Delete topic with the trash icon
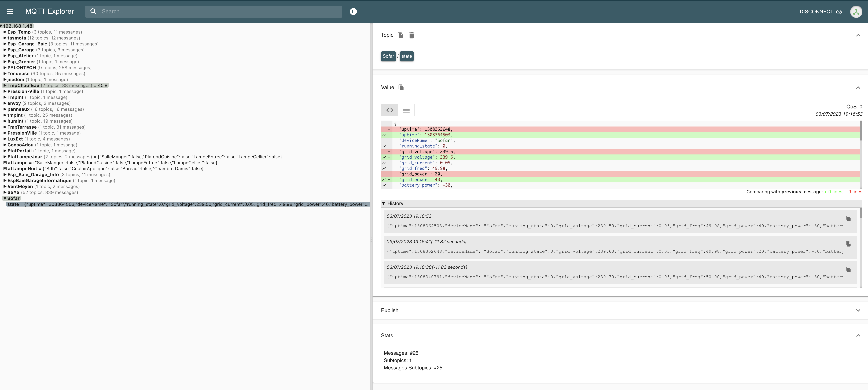This screenshot has width=868, height=390. pyautogui.click(x=411, y=35)
